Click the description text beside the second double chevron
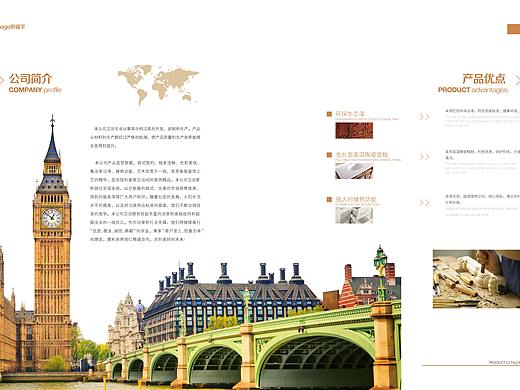Screen dimensions: 520x390 tap(482, 162)
